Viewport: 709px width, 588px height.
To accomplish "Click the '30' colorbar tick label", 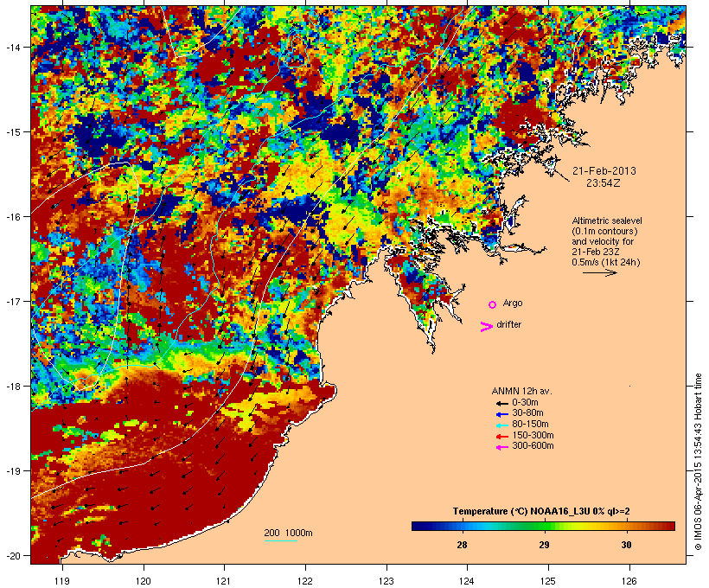I will pos(626,545).
